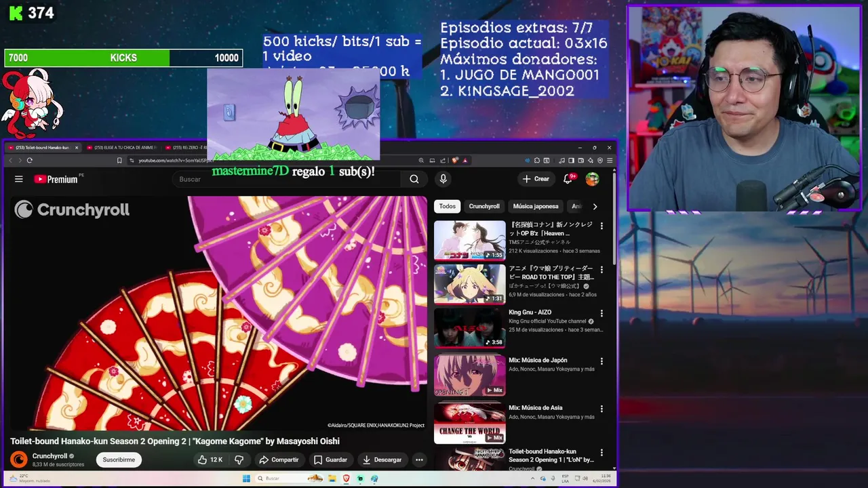Close the Toilet-bound Hanako-kun browser tab
This screenshot has width=868, height=488.
(x=76, y=147)
